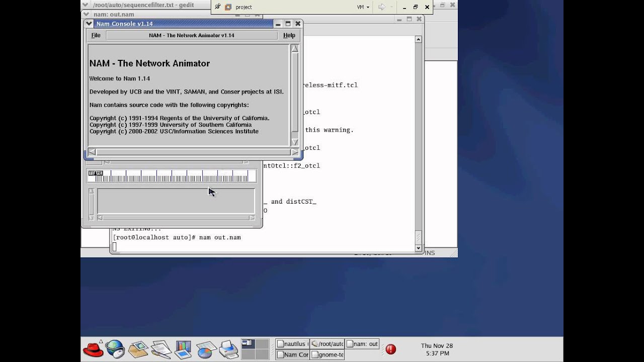Screen dimensions: 644x362
Task: Launch the email client icon in the panel
Action: pyautogui.click(x=138, y=349)
